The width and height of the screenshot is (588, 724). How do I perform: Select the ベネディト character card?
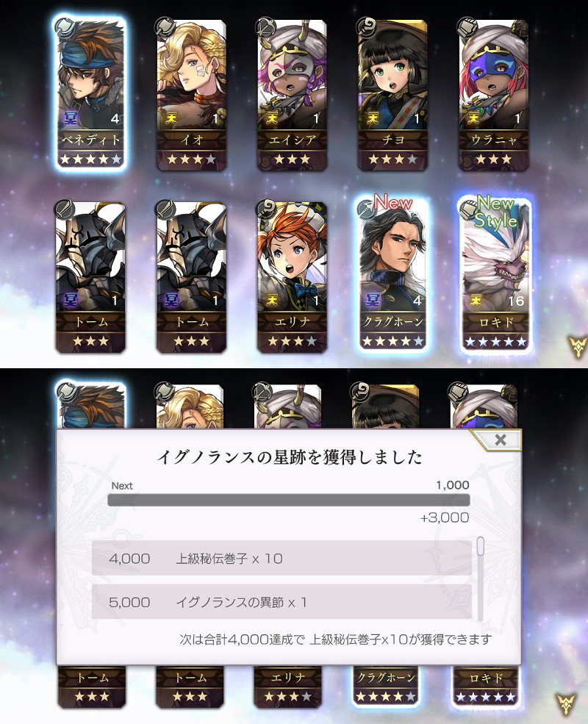90,94
